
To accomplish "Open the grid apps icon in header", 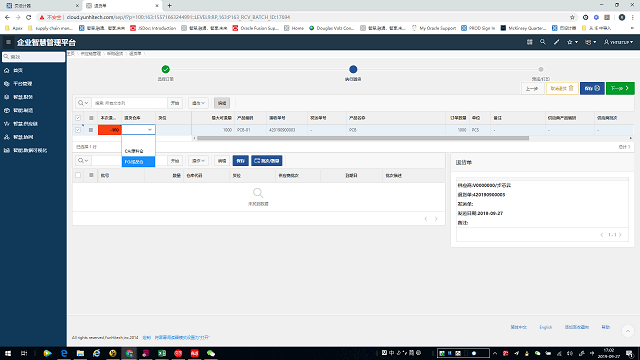I will pyautogui.click(x=529, y=42).
